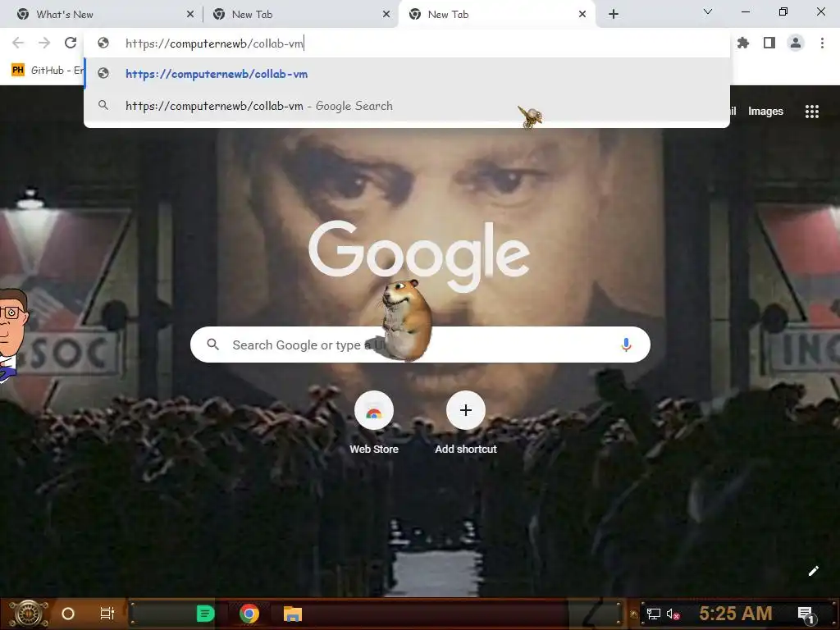
Task: Close the middle New Tab
Action: (x=386, y=15)
